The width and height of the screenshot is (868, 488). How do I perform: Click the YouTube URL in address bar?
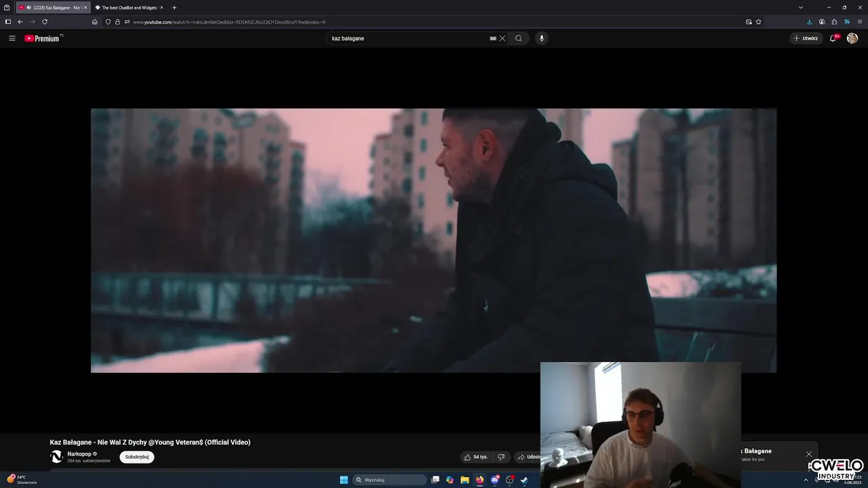coord(229,22)
